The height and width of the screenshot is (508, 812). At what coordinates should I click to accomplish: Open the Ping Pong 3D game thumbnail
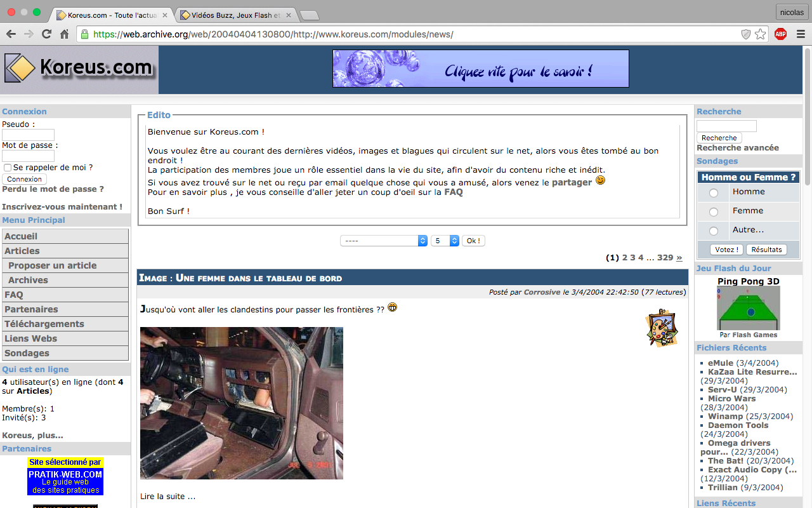pyautogui.click(x=749, y=309)
